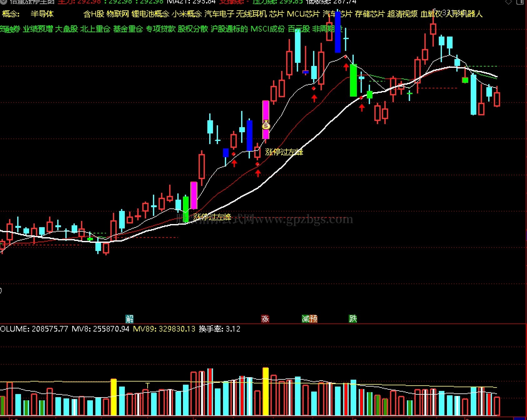This screenshot has height=420, width=527.
Task: Click the 业绩预增 attribute tag
Action: (x=38, y=29)
